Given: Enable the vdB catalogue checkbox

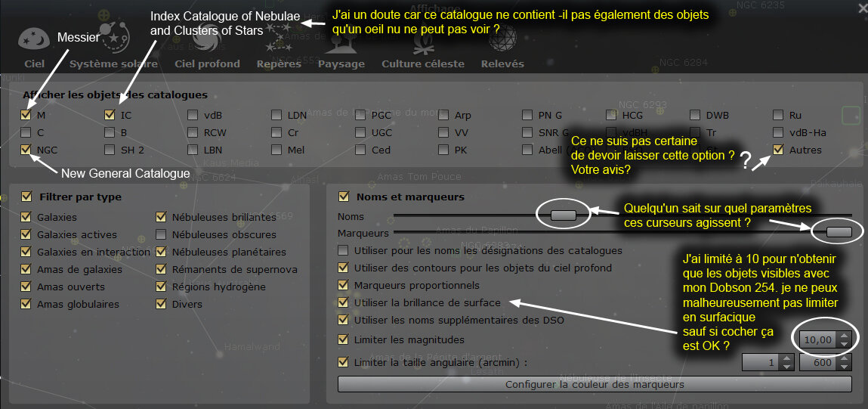Looking at the screenshot, I should click(x=193, y=115).
